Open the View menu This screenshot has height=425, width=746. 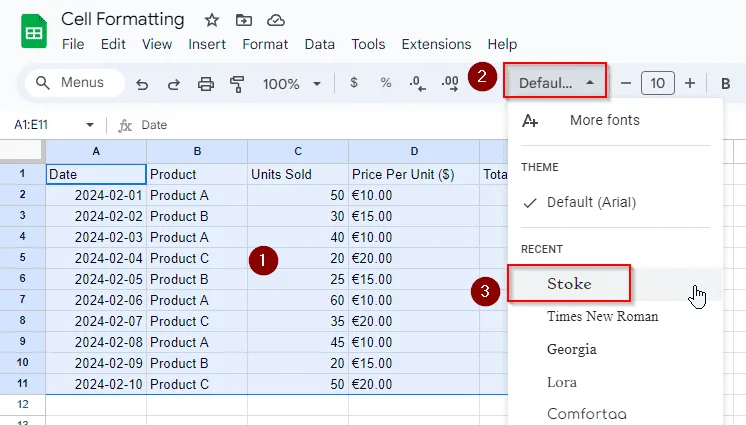(157, 44)
